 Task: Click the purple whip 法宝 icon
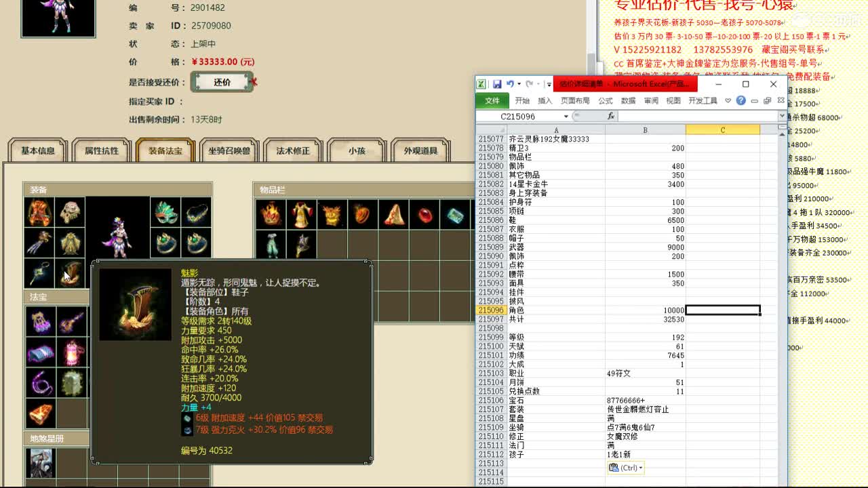pyautogui.click(x=40, y=383)
